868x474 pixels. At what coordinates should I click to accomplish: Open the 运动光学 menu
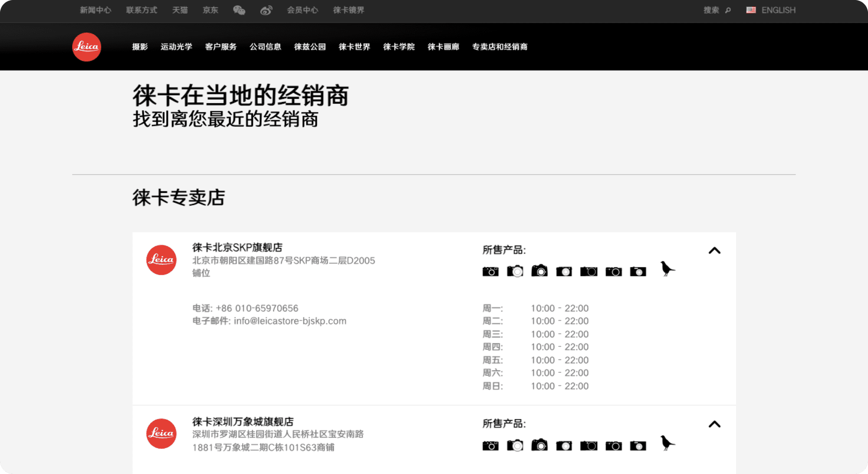click(177, 47)
